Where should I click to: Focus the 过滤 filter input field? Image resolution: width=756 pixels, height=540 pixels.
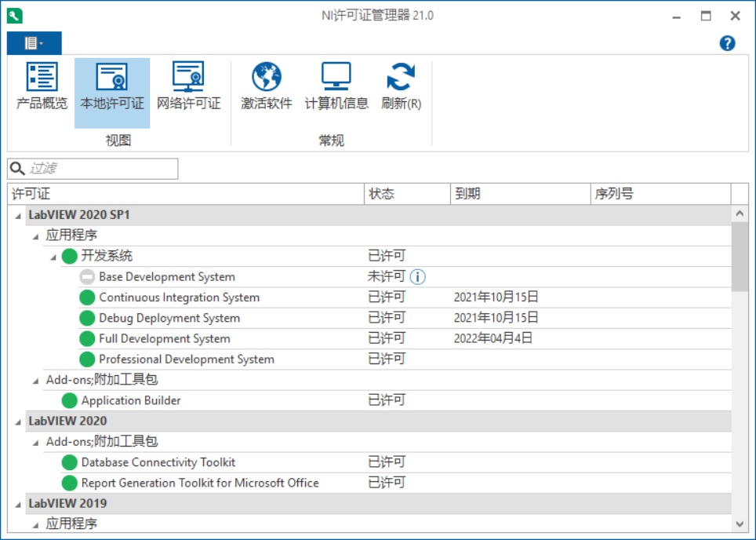click(93, 169)
